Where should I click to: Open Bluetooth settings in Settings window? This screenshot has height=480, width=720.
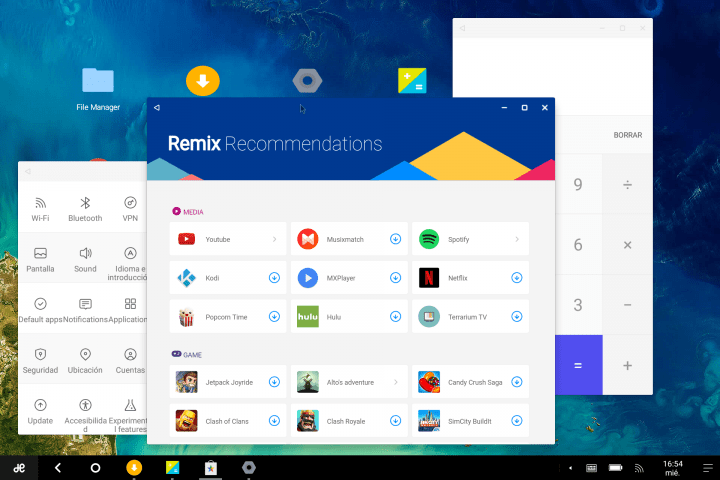coord(85,209)
